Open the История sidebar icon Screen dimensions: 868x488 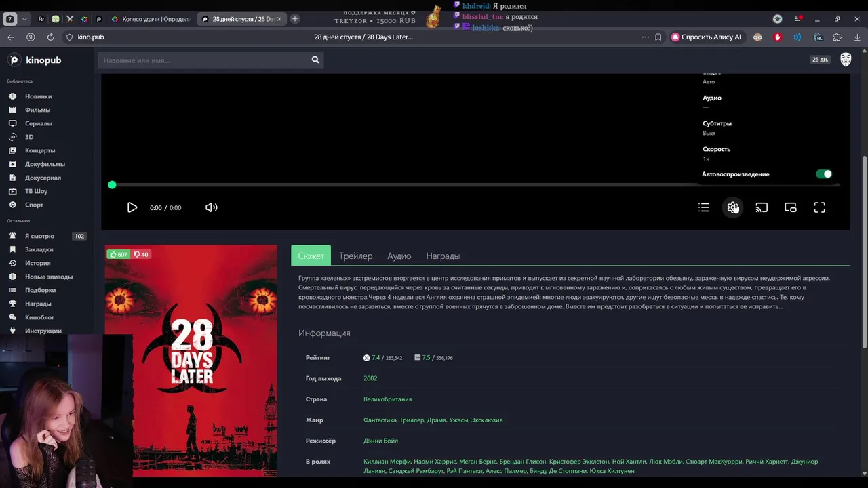[x=12, y=263]
